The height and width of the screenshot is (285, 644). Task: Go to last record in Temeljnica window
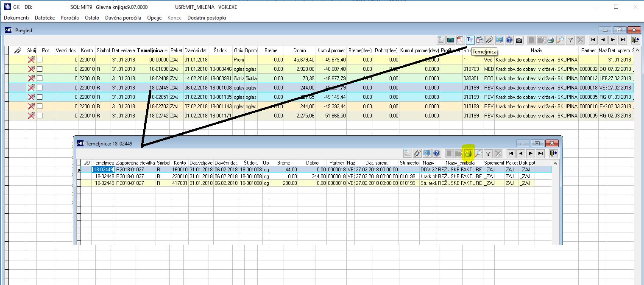click(540, 154)
